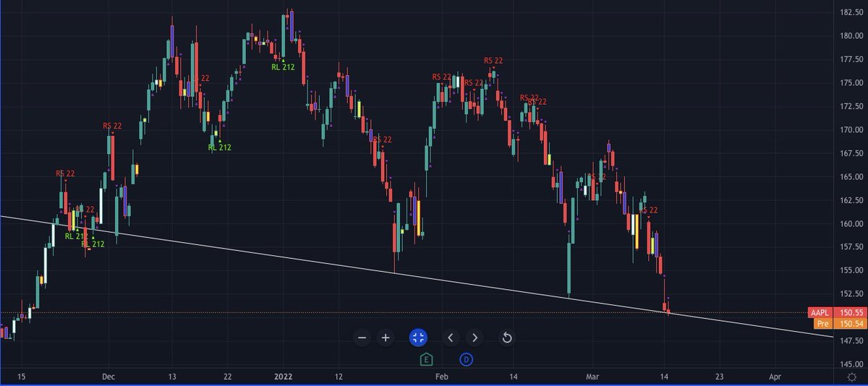Click the 22 date axis label
The height and width of the screenshot is (386, 868).
[x=227, y=377]
